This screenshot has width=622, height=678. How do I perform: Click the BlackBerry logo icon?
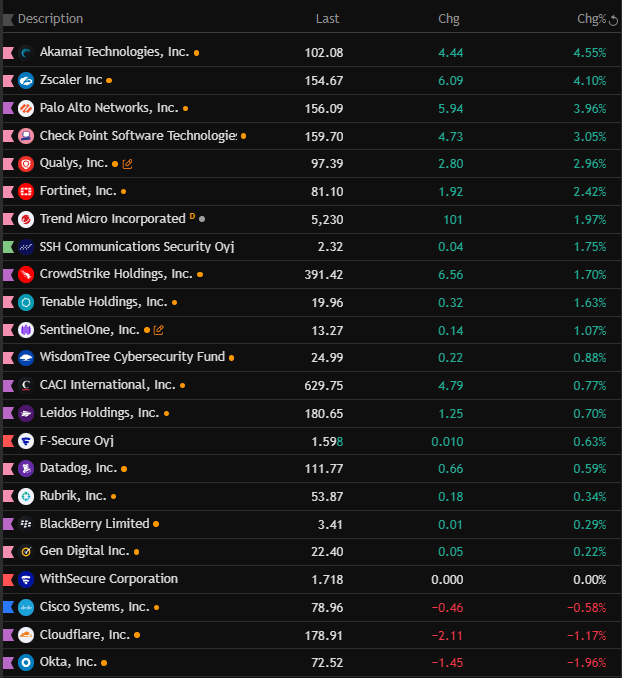point(26,524)
